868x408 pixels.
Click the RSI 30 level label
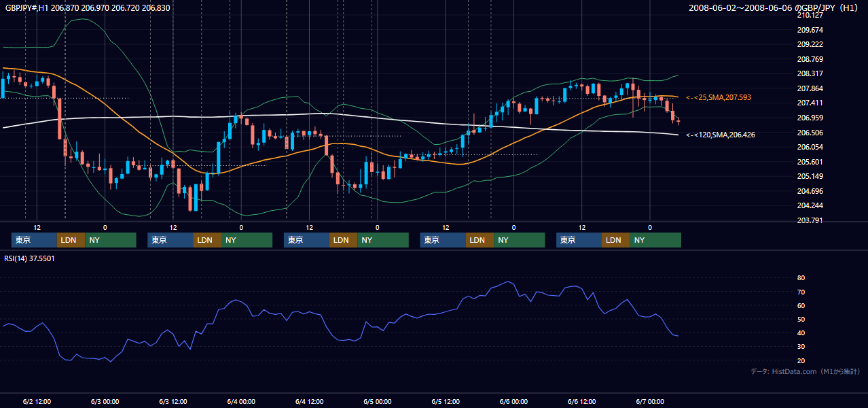tap(801, 347)
